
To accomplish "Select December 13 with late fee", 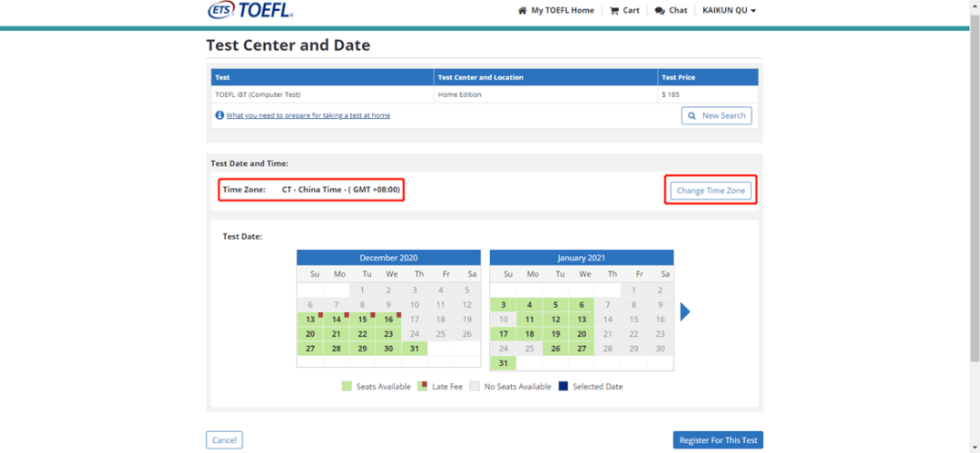I will click(310, 320).
